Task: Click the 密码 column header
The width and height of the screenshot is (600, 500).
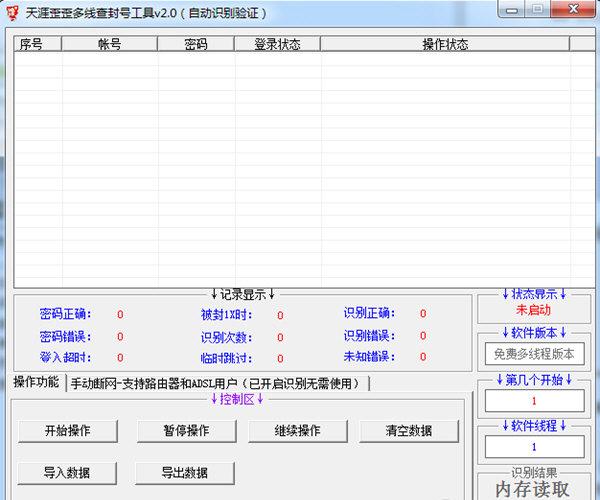Action: [196, 44]
